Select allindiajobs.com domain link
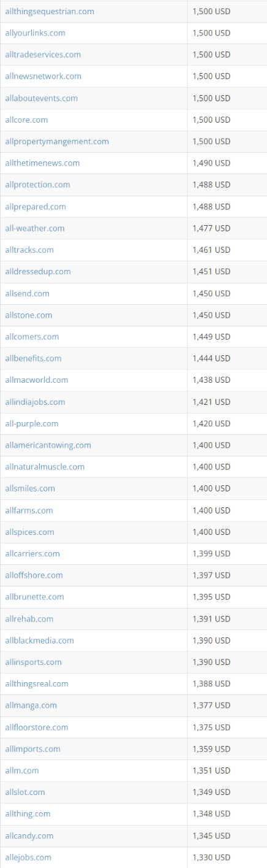This screenshot has height=868, width=267. tap(35, 402)
